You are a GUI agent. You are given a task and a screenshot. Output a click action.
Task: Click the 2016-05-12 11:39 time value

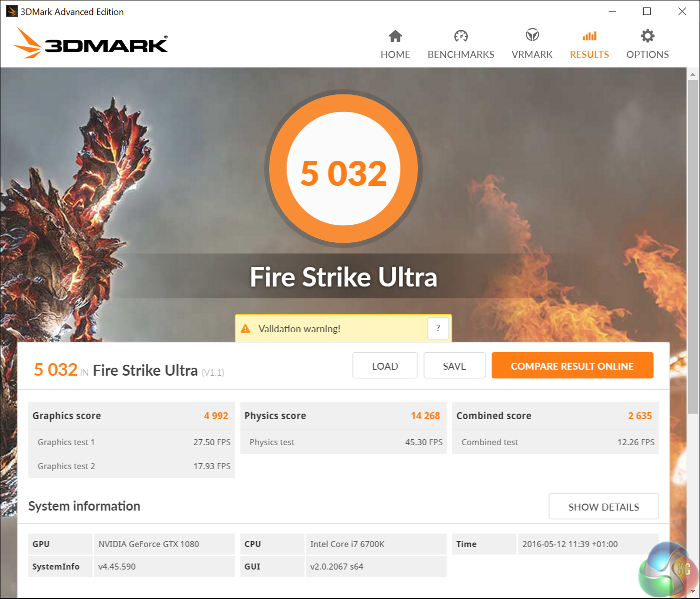tap(570, 544)
